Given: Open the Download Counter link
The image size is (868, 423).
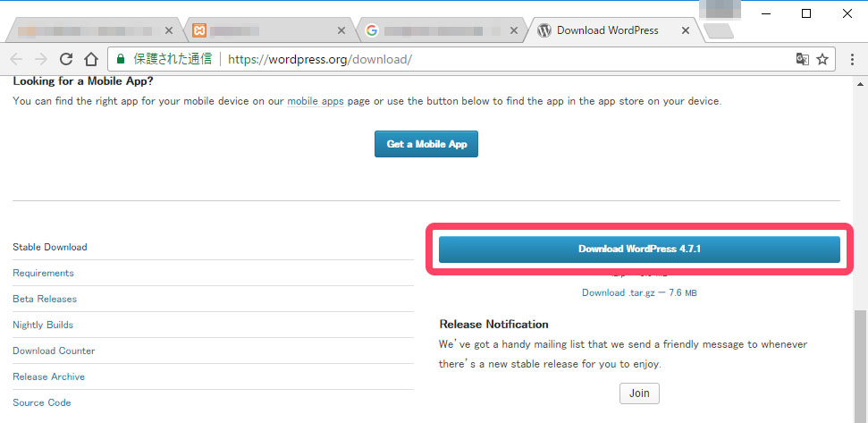Looking at the screenshot, I should [54, 351].
